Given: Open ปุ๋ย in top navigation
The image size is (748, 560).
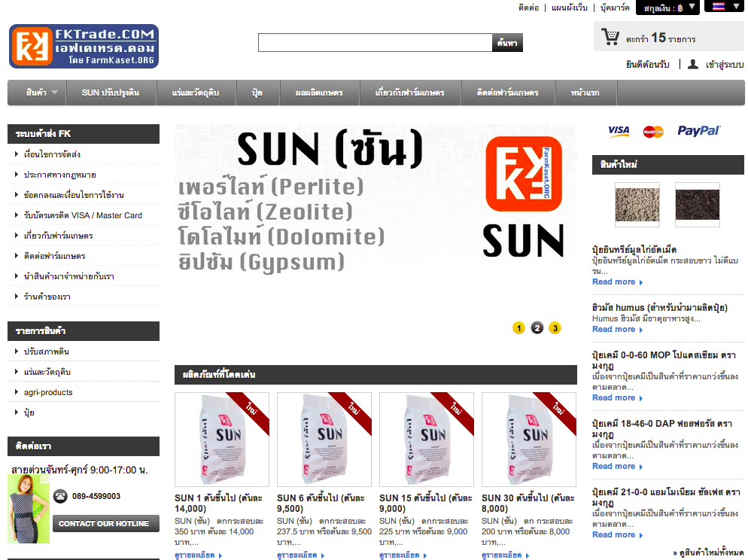Looking at the screenshot, I should point(257,93).
